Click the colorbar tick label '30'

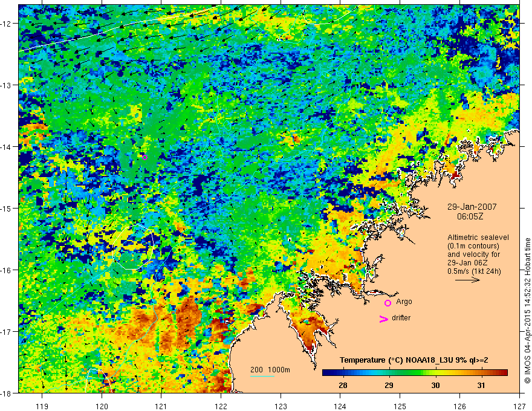coord(435,385)
